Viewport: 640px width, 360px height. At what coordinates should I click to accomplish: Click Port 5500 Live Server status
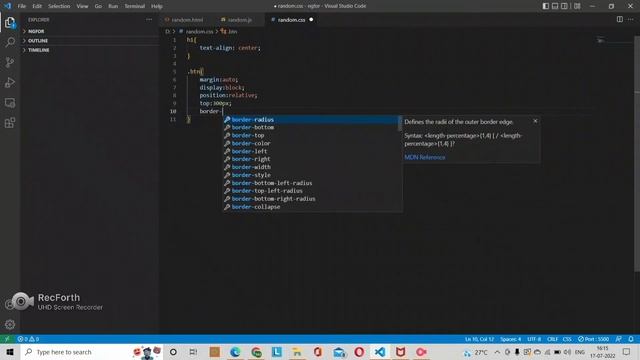(593, 339)
